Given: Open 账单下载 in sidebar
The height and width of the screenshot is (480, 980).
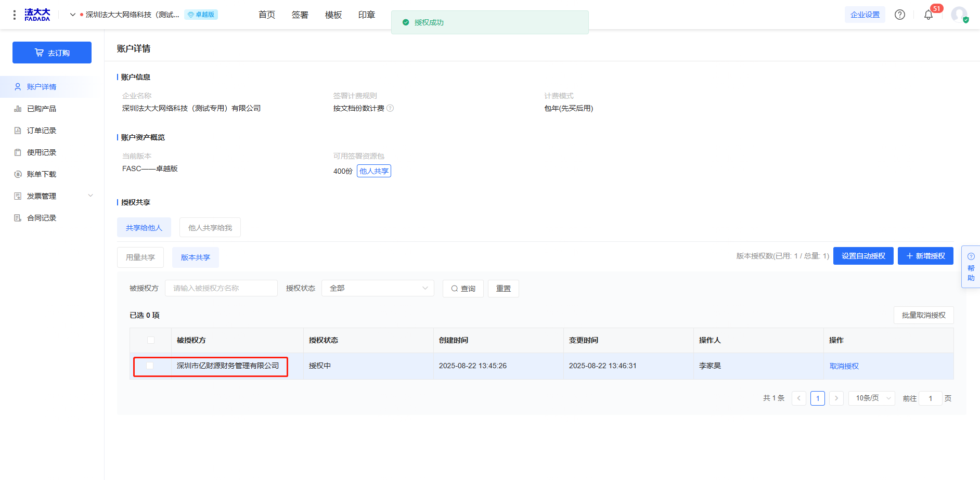Looking at the screenshot, I should 52,174.
